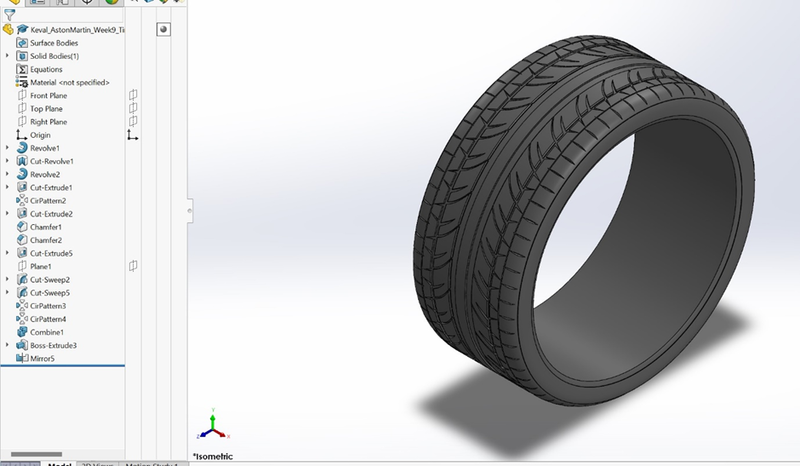
Task: Click the *Isometric view label
Action: pyautogui.click(x=213, y=456)
